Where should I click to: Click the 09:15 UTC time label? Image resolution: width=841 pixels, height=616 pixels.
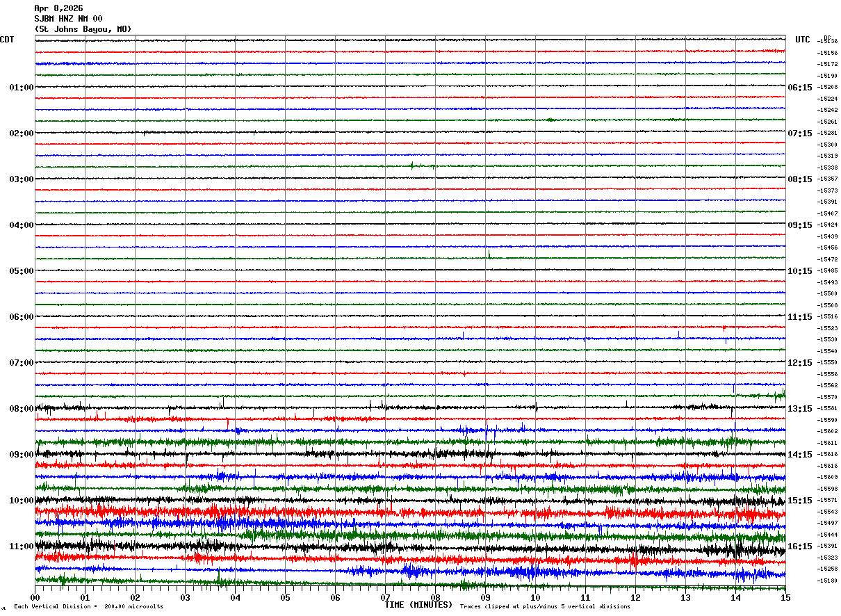coord(800,225)
